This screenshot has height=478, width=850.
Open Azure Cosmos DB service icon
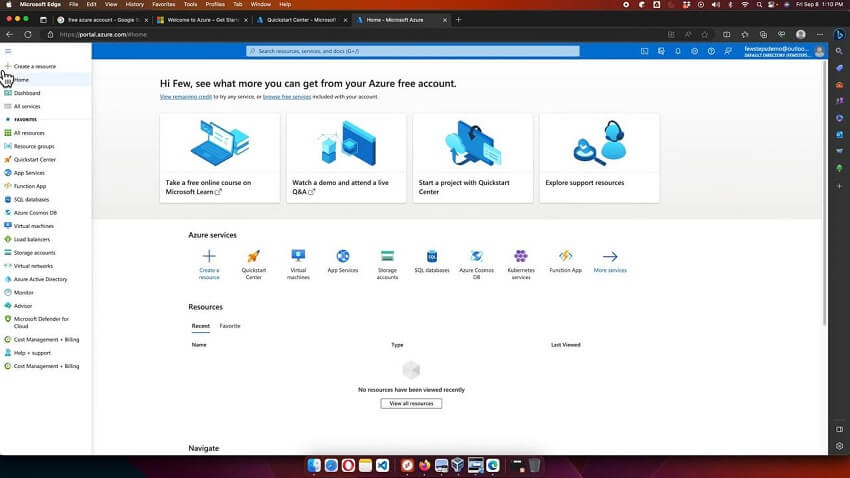[x=476, y=264]
